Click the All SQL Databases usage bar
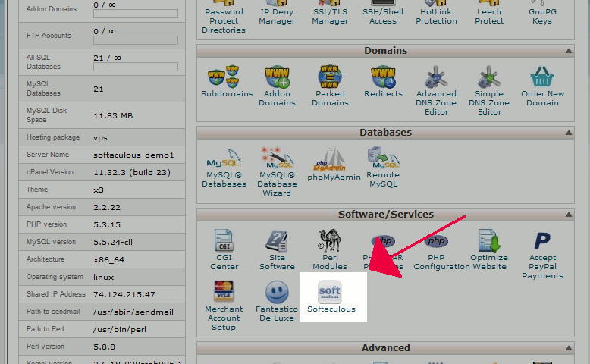 coord(136,67)
